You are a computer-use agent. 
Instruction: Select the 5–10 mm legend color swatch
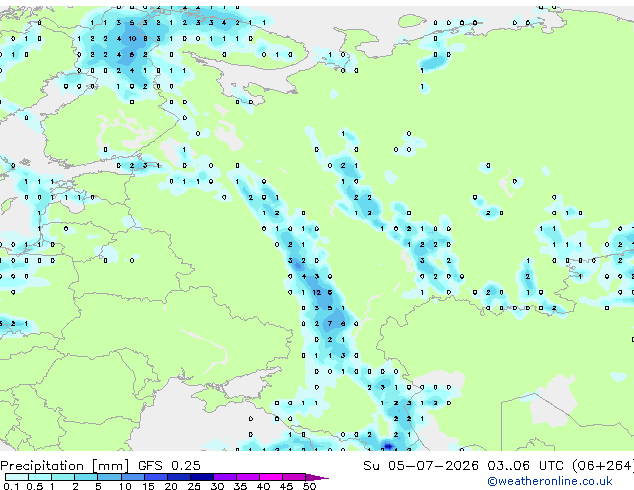(109, 477)
